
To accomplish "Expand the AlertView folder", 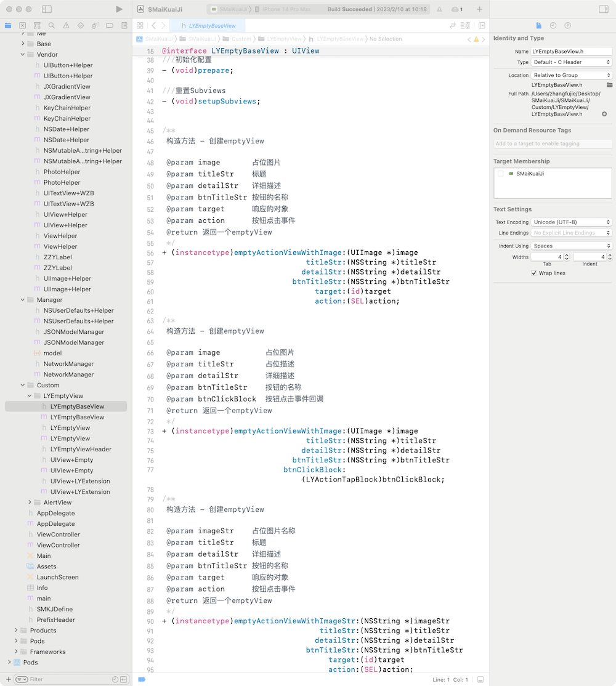I will (x=30, y=502).
